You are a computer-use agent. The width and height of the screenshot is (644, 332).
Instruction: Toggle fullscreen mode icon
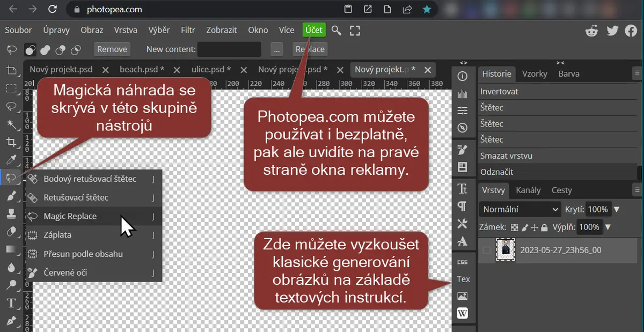click(355, 30)
